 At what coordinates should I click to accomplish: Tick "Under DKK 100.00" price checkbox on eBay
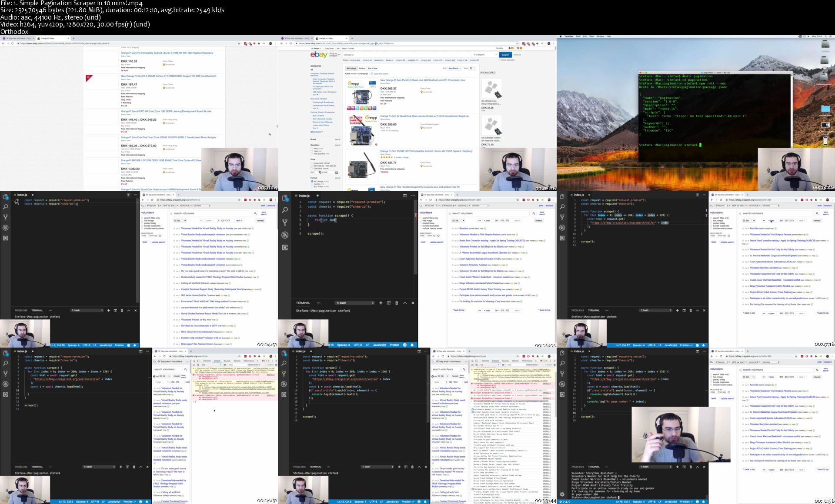[312, 163]
